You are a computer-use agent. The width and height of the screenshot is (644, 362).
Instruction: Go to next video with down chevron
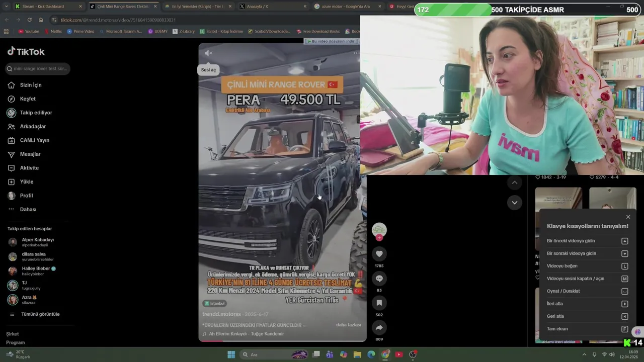[x=514, y=203]
